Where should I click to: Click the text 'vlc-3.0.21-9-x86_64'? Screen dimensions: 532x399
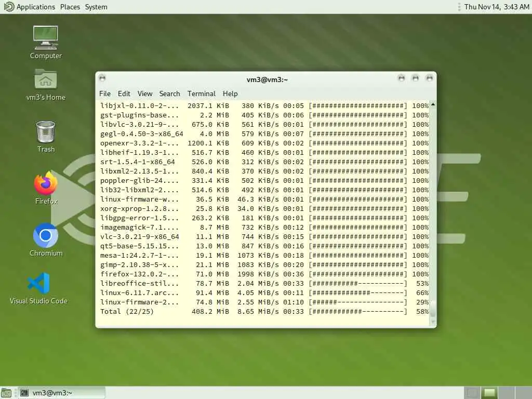click(x=139, y=236)
